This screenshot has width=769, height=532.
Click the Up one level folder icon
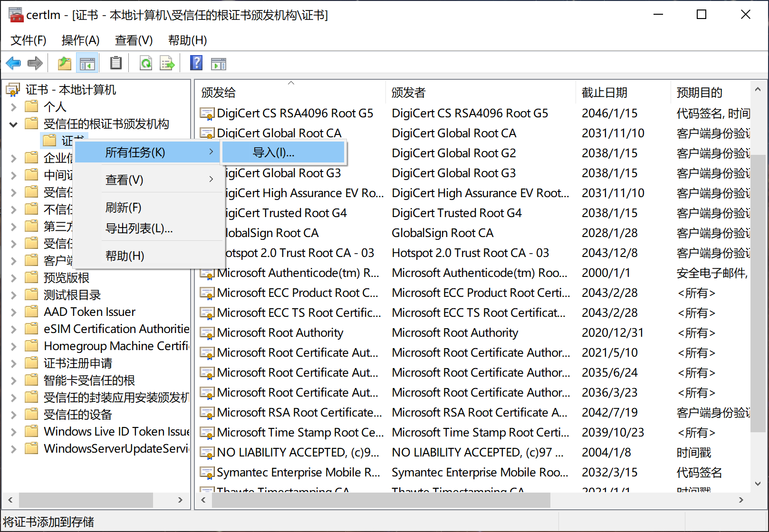pyautogui.click(x=65, y=63)
